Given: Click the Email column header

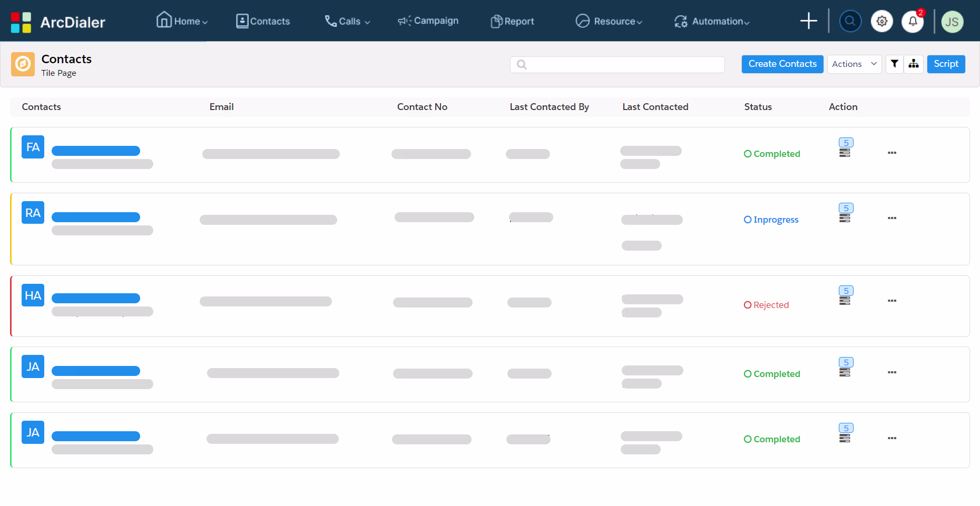Looking at the screenshot, I should (x=221, y=107).
